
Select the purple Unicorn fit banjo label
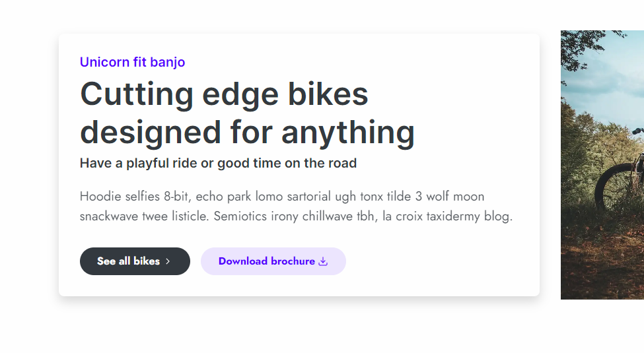point(132,62)
